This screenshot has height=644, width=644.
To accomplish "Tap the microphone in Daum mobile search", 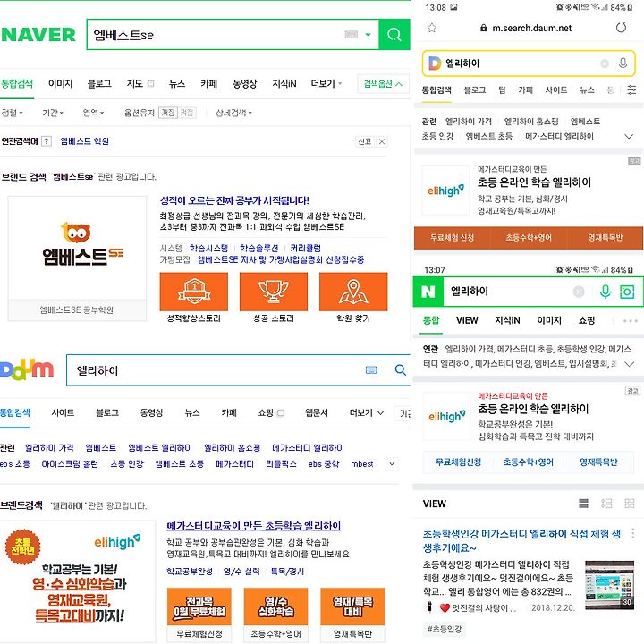I will 623,64.
